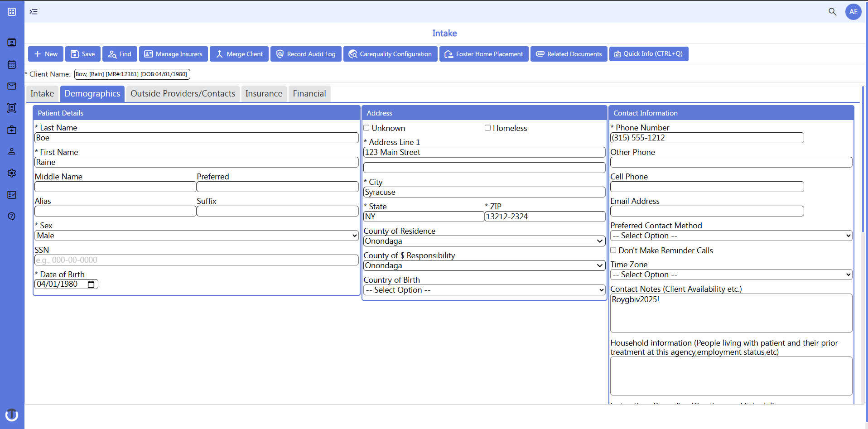The width and height of the screenshot is (868, 429).
Task: Open the Record Audit Log
Action: pos(306,53)
